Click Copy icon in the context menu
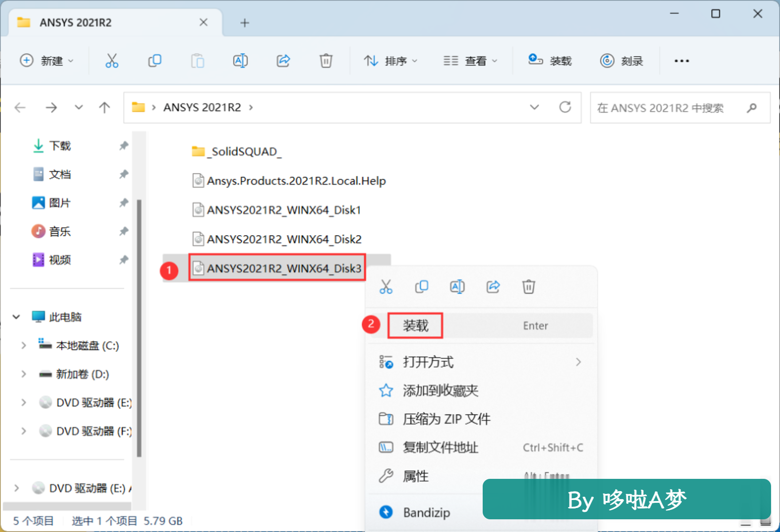 coord(422,286)
